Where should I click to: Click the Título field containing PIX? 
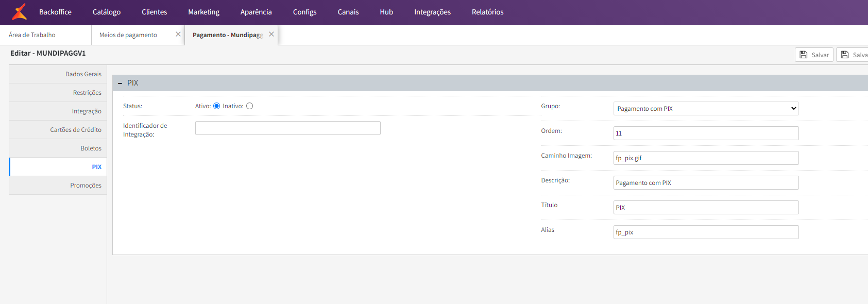tap(706, 207)
